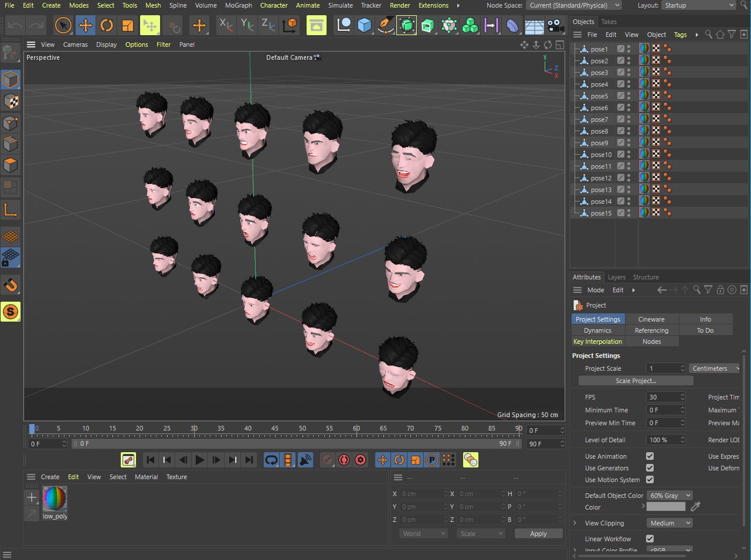This screenshot has width=751, height=560.
Task: Toggle the Use Animation checkbox
Action: click(650, 456)
